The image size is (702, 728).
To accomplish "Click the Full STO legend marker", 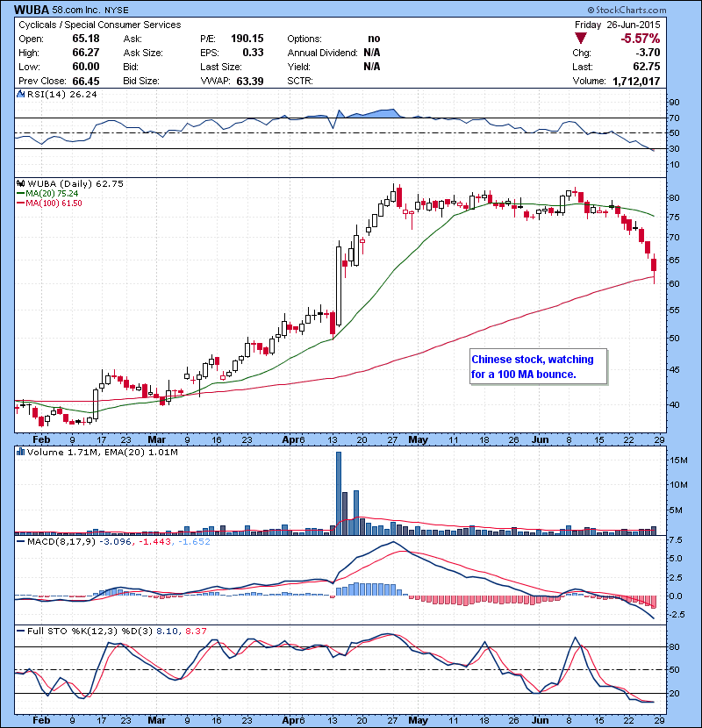I will [19, 632].
